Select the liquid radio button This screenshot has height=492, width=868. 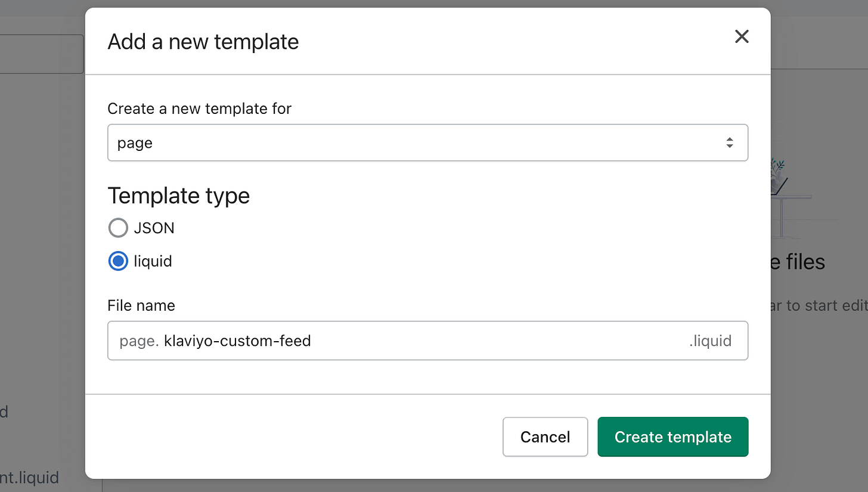[x=118, y=261]
